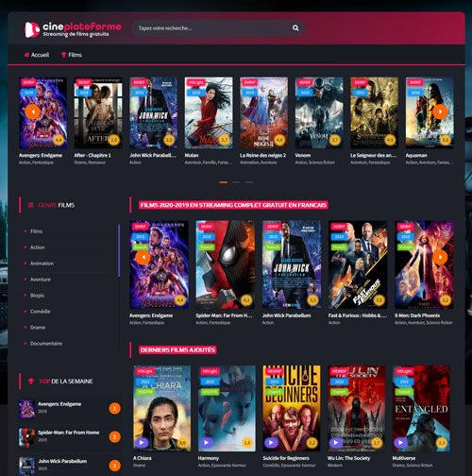
Task: Click John Wick Parabellum title in 2020-2019 section
Action: (286, 315)
